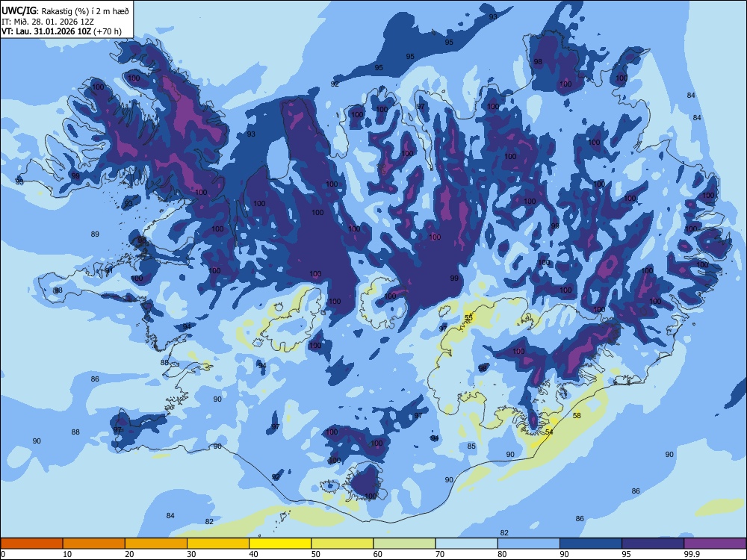Select the '40' legend tick label
The width and height of the screenshot is (747, 560).
coord(254,554)
